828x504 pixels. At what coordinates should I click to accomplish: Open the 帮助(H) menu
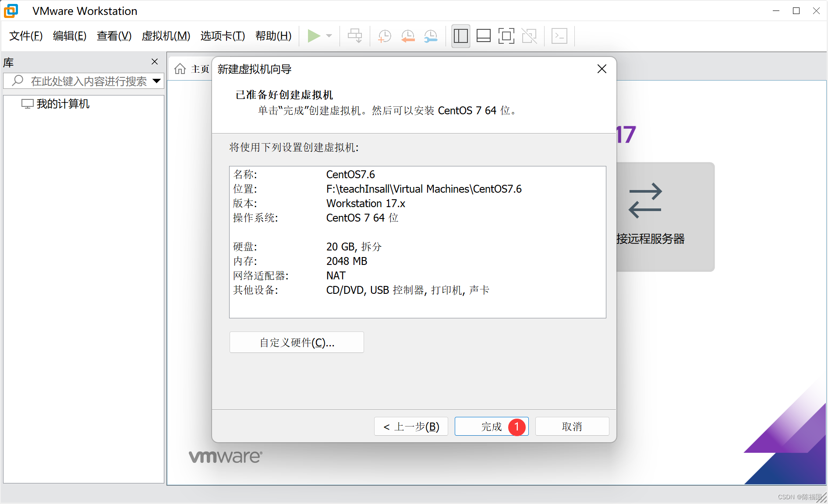(x=273, y=36)
